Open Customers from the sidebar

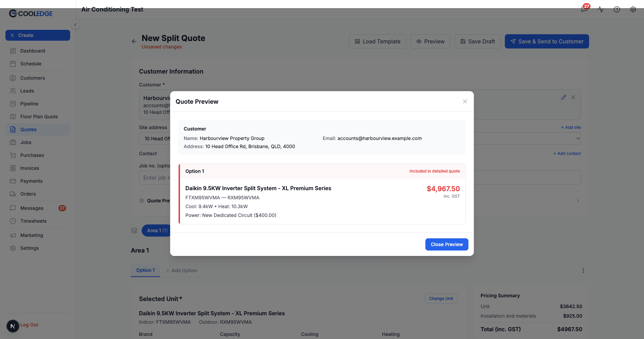(38, 78)
